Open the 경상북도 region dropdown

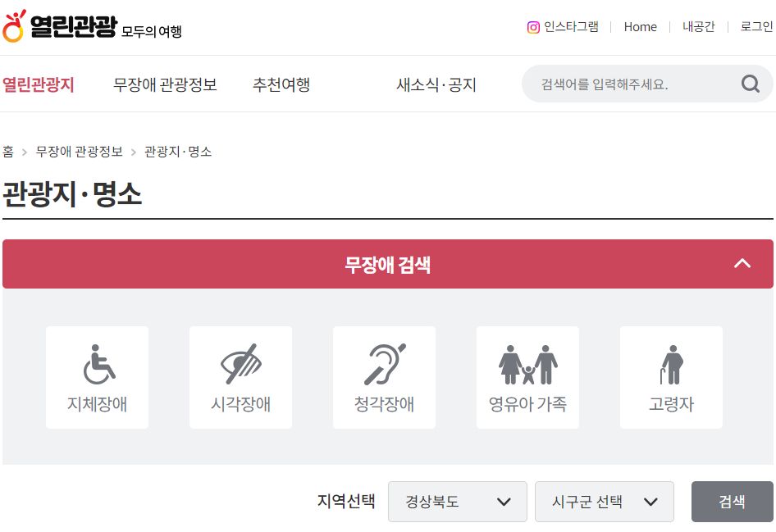457,502
